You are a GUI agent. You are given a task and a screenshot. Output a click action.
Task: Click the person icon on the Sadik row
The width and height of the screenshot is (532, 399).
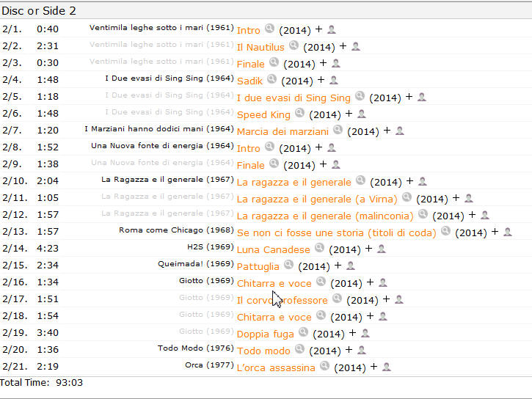334,80
